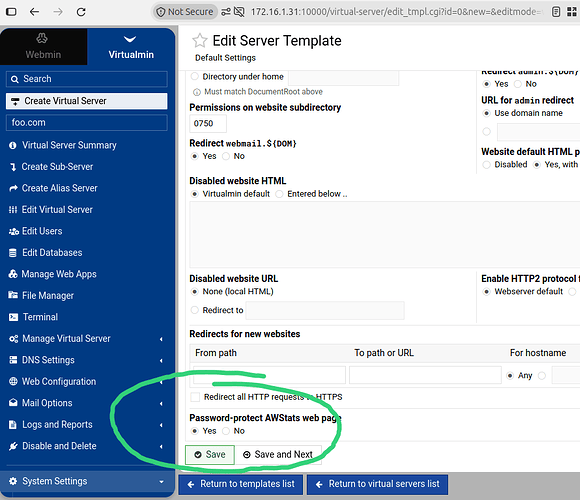The width and height of the screenshot is (580, 500).
Task: Open Edit Users menu item
Action: [42, 232]
